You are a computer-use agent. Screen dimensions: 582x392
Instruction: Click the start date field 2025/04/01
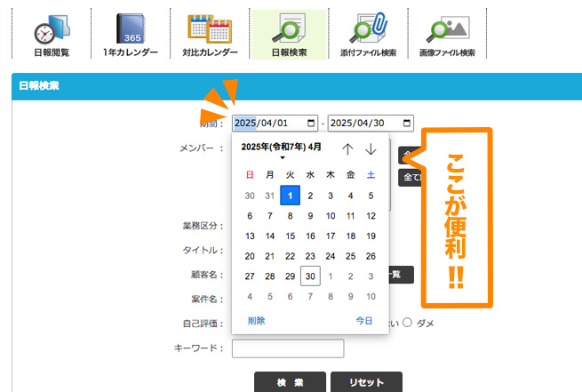point(275,123)
